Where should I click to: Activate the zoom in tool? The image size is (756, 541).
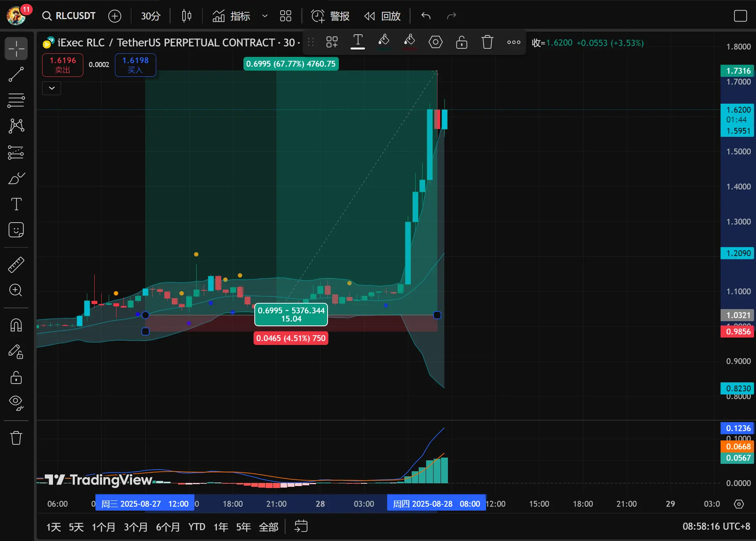pyautogui.click(x=16, y=290)
